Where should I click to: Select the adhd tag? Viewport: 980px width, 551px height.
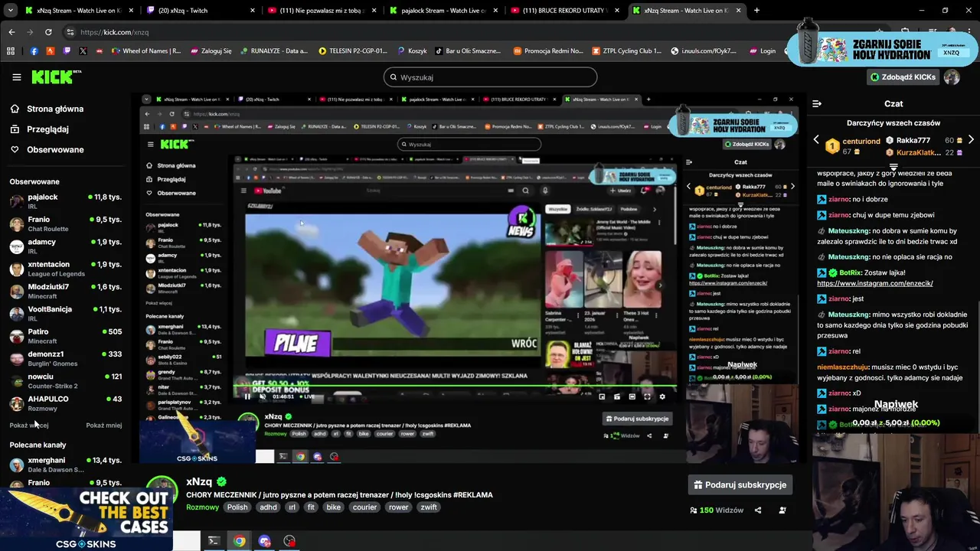click(x=268, y=507)
